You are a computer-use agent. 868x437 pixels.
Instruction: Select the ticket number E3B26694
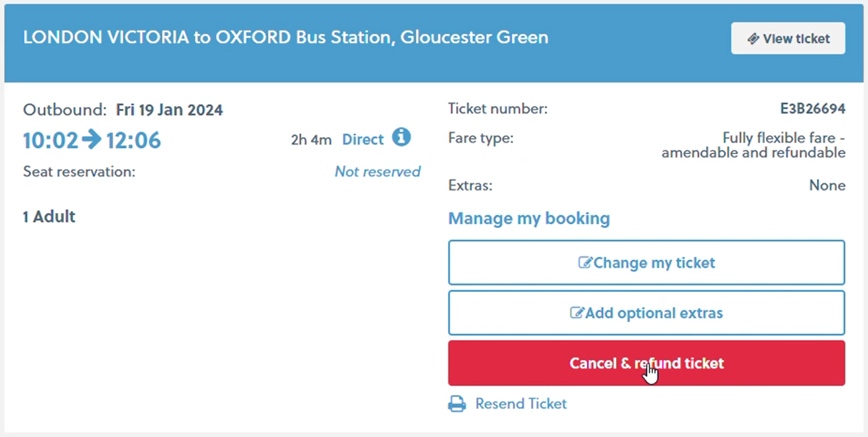coord(813,108)
